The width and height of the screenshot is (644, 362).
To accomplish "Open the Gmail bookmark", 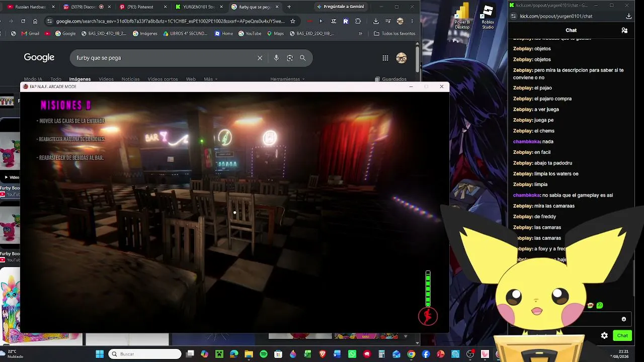I will [30, 34].
